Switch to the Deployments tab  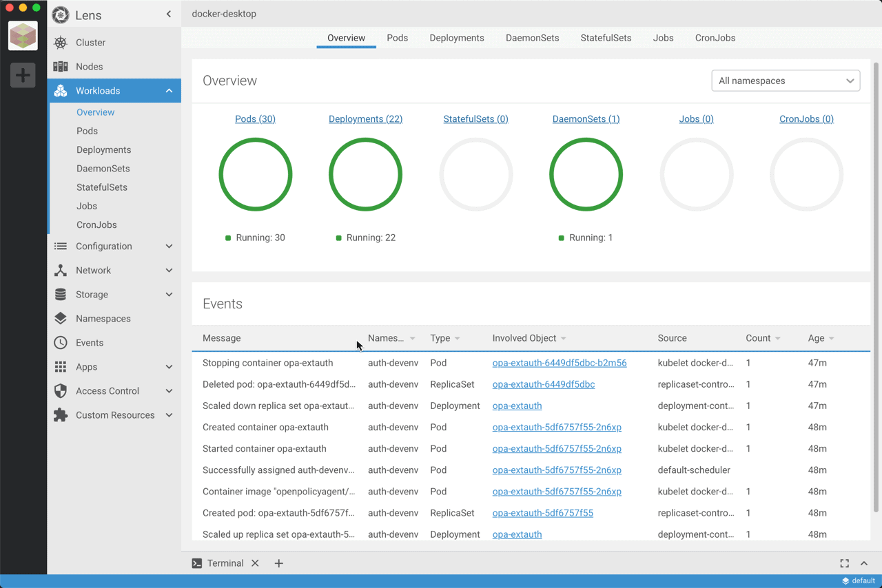point(457,38)
